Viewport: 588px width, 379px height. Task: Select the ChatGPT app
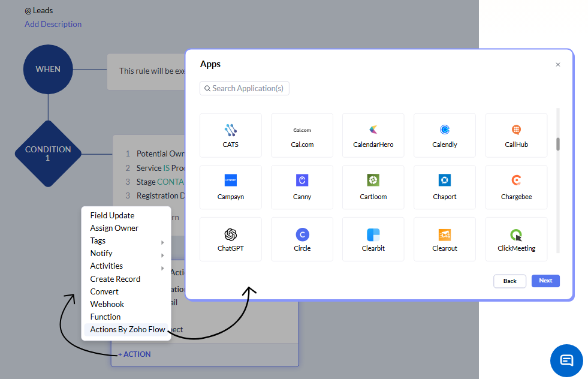pyautogui.click(x=231, y=239)
